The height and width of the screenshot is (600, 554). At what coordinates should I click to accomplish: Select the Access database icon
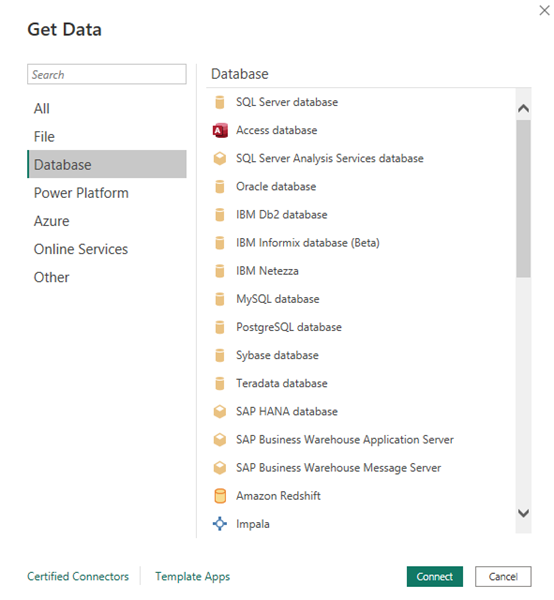point(220,130)
